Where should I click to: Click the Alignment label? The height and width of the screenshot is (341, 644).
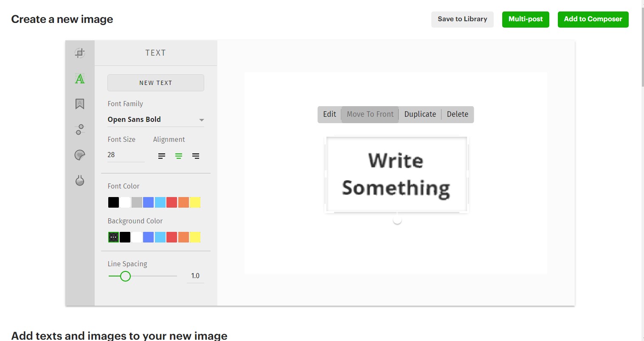(169, 139)
